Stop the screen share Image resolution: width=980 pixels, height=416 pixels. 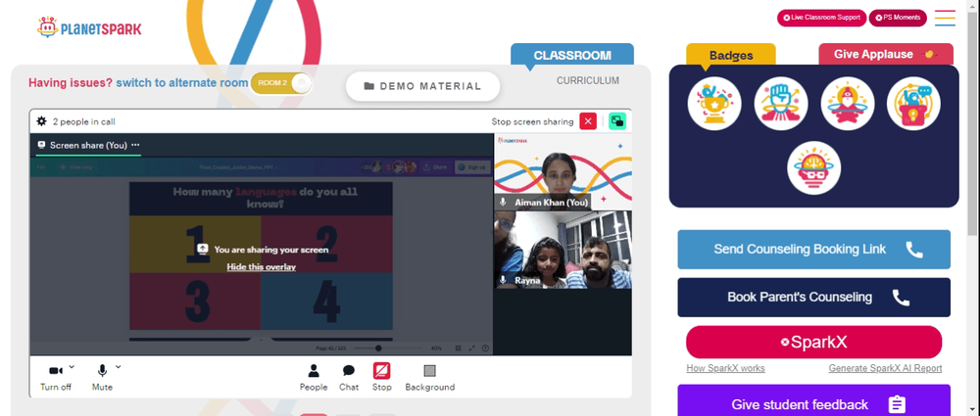[x=382, y=377]
